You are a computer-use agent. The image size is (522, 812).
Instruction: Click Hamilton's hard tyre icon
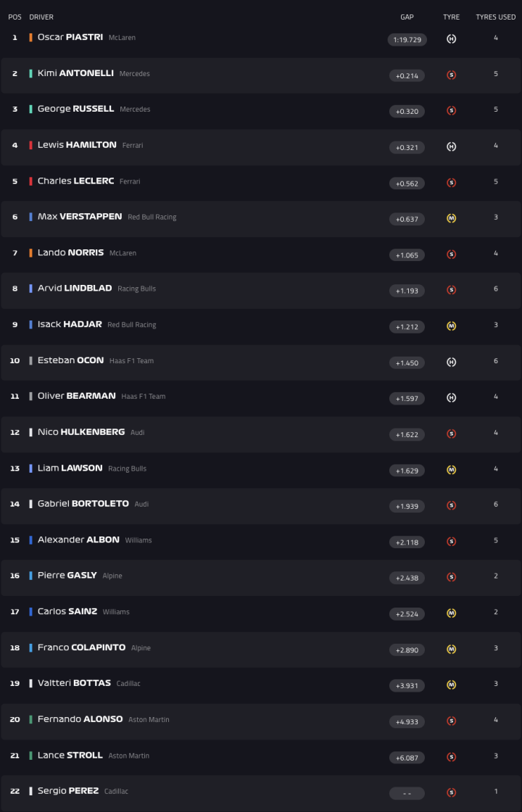click(x=451, y=146)
